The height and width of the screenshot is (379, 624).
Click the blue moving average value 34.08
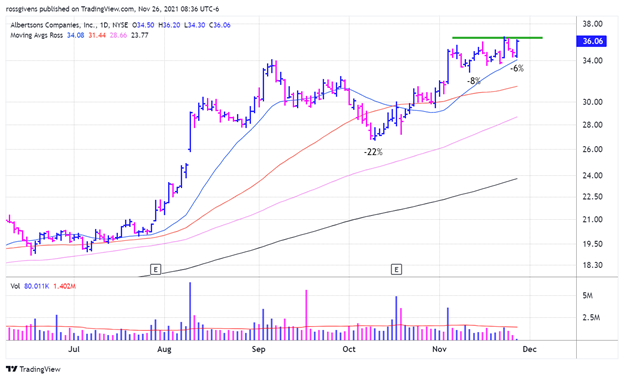click(x=75, y=35)
